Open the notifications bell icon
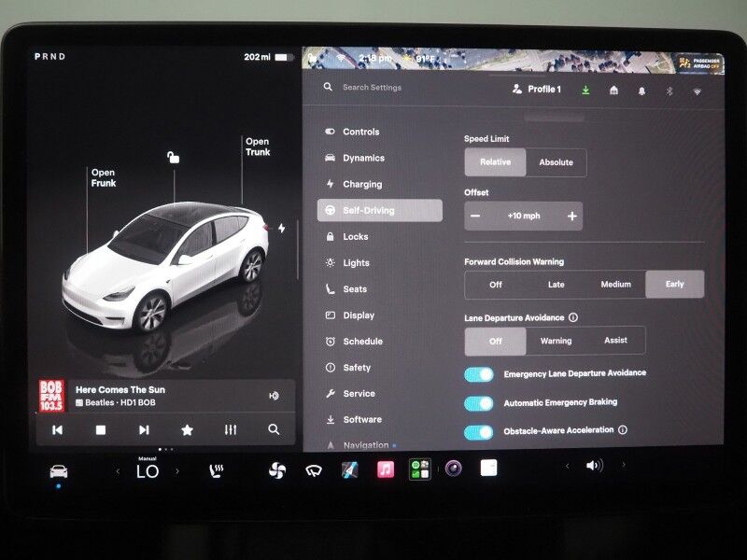The height and width of the screenshot is (560, 747). tap(641, 91)
